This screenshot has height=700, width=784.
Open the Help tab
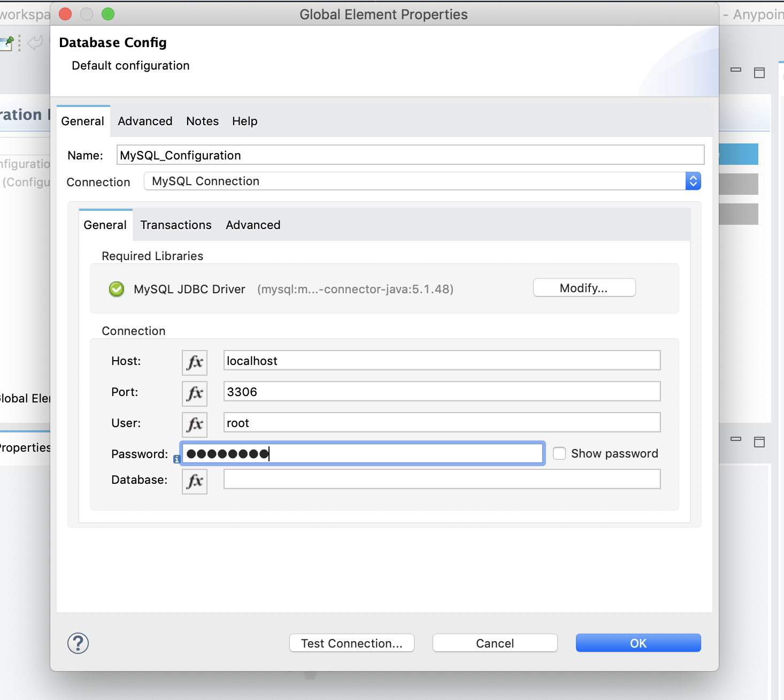pos(244,121)
